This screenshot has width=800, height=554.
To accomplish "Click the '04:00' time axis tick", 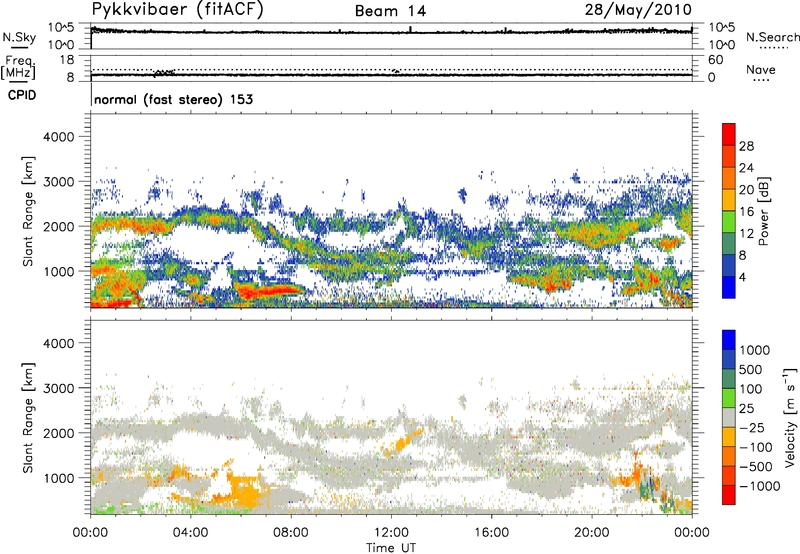I will coord(190,533).
